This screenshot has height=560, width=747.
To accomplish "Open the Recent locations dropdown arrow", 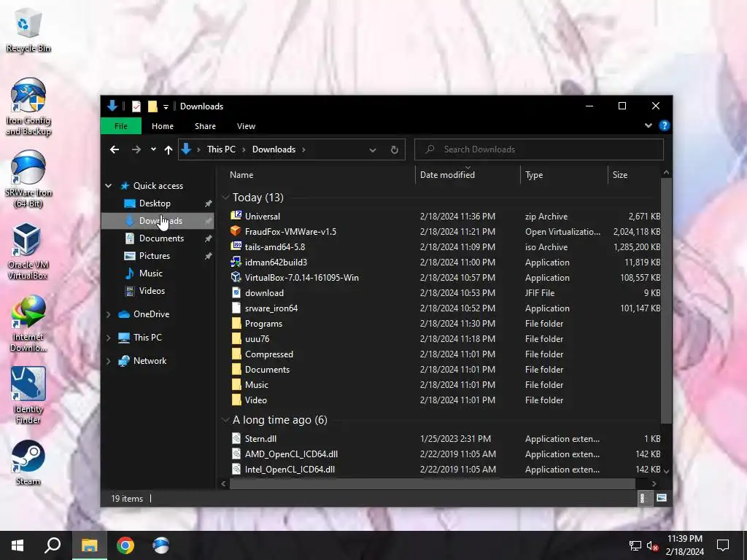I will click(153, 149).
